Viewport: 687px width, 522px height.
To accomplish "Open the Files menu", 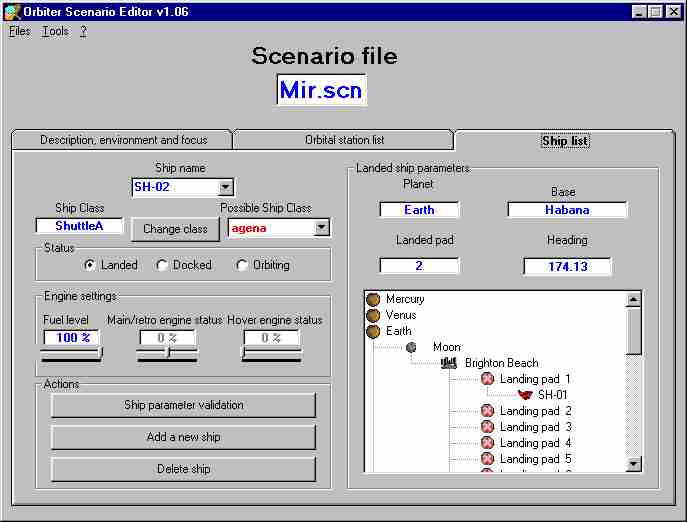I will click(x=20, y=32).
